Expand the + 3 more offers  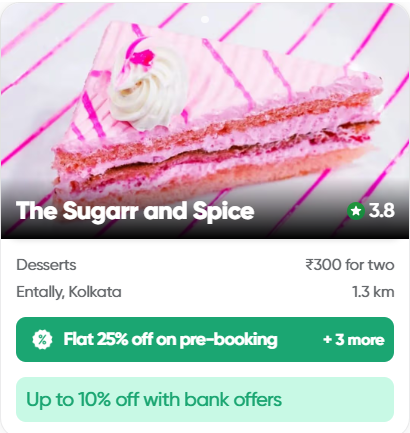[x=353, y=340]
